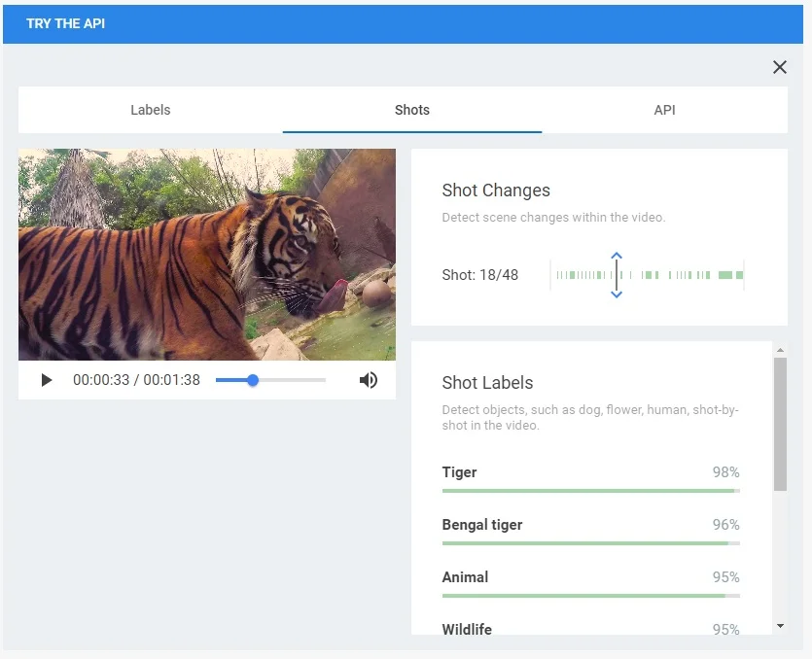Click scrollbar up arrow in Shot Labels
This screenshot has height=659, width=812.
pyautogui.click(x=781, y=351)
